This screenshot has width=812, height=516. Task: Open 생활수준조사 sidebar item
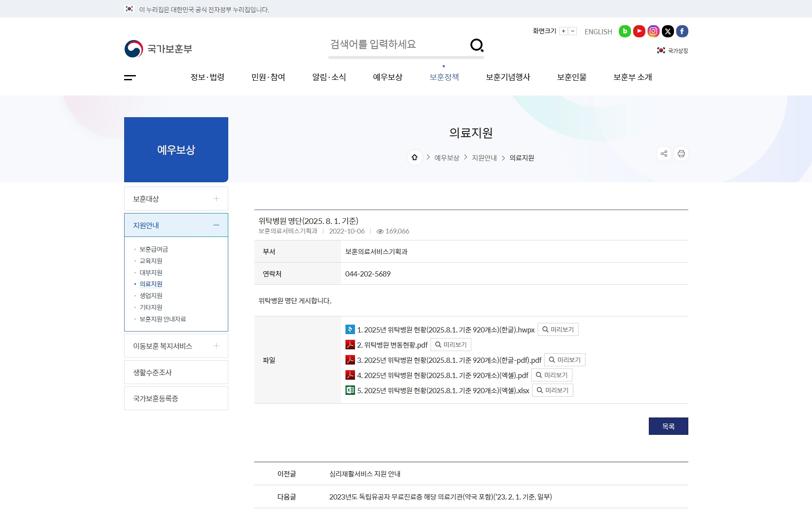pos(176,372)
